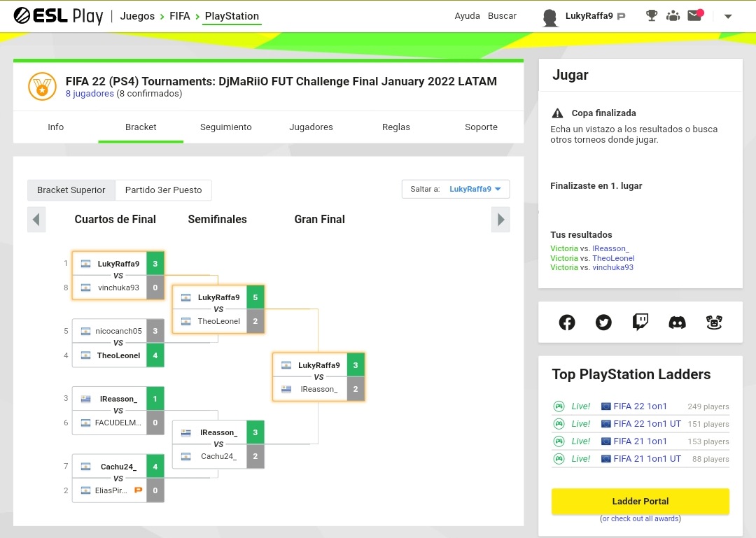Click the gamepad icon for FIFA 22 1on1 UT
Viewport: 756px width, 538px height.
click(x=559, y=424)
